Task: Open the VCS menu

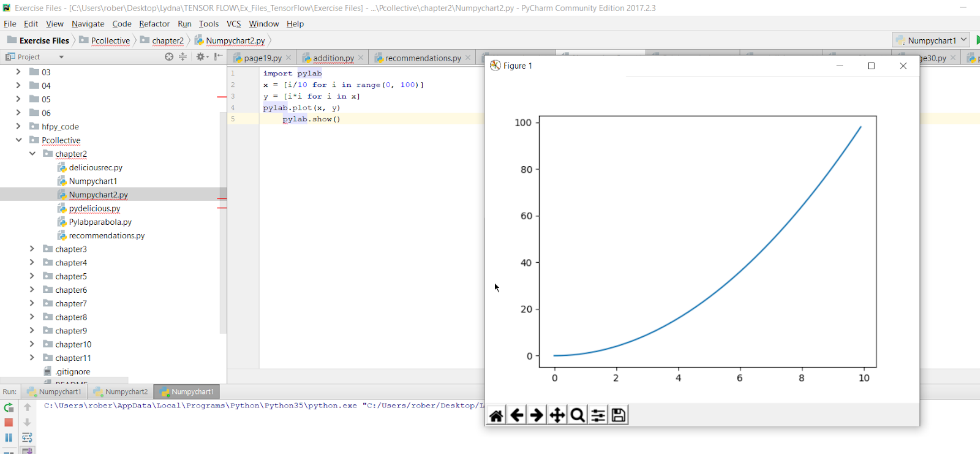Action: click(x=233, y=24)
